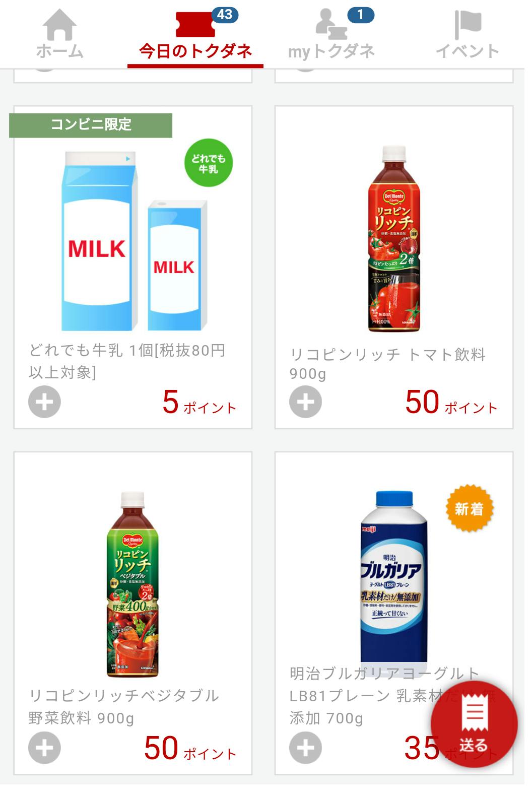The image size is (532, 798).
Task: Add リコピンリッチ トマト飲料 with plus icon
Action: point(305,402)
